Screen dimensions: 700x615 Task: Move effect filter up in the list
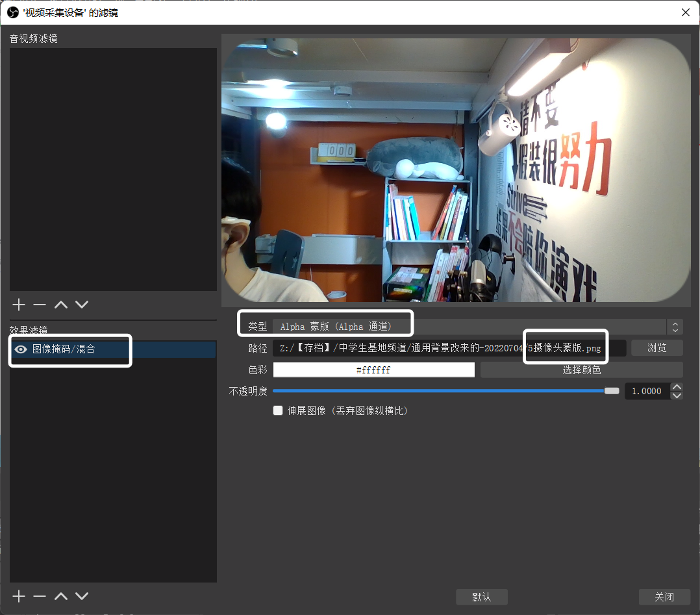pyautogui.click(x=61, y=596)
